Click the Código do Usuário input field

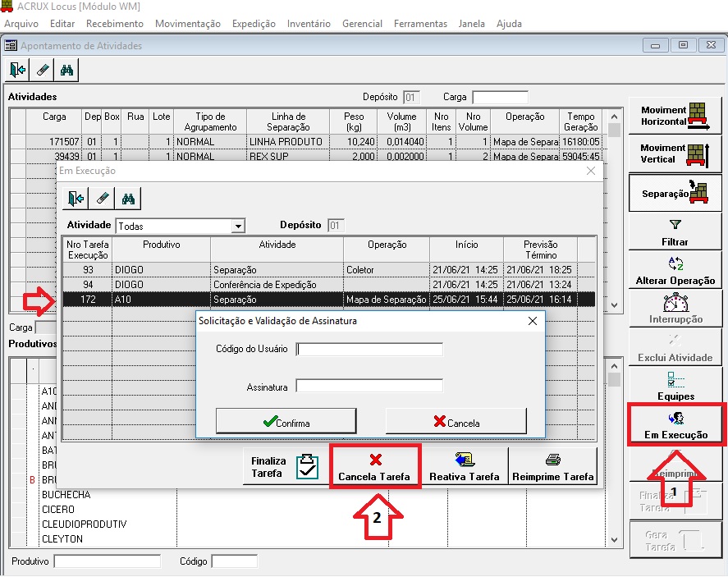pyautogui.click(x=369, y=350)
